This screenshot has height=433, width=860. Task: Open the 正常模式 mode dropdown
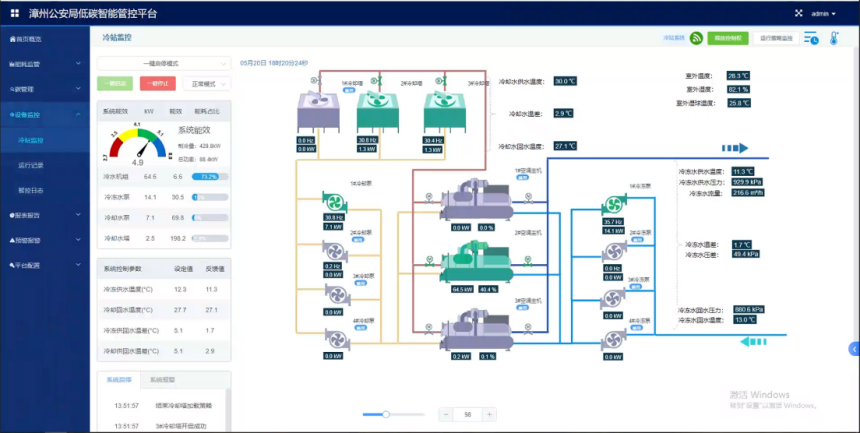[x=207, y=84]
